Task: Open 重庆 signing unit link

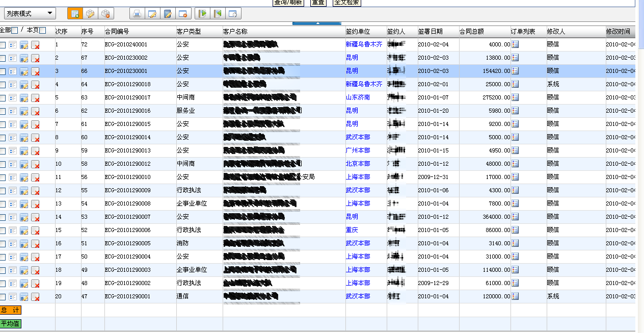Action: tap(352, 230)
